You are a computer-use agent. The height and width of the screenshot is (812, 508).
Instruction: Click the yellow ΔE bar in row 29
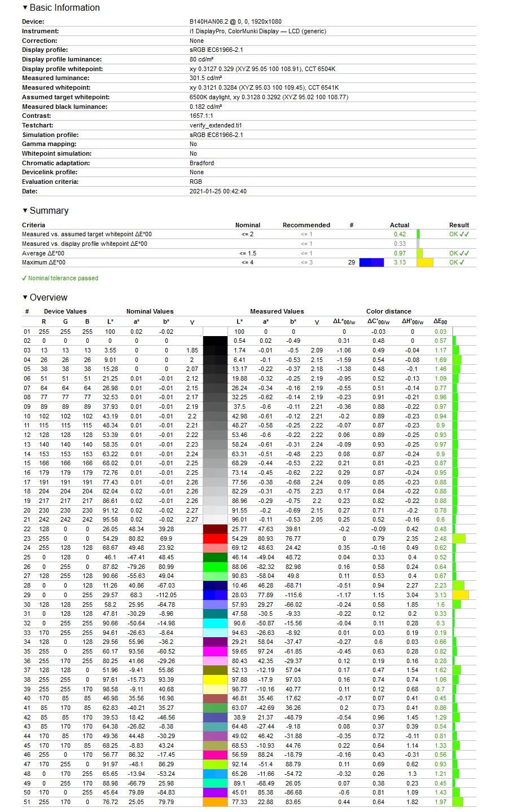click(x=461, y=595)
